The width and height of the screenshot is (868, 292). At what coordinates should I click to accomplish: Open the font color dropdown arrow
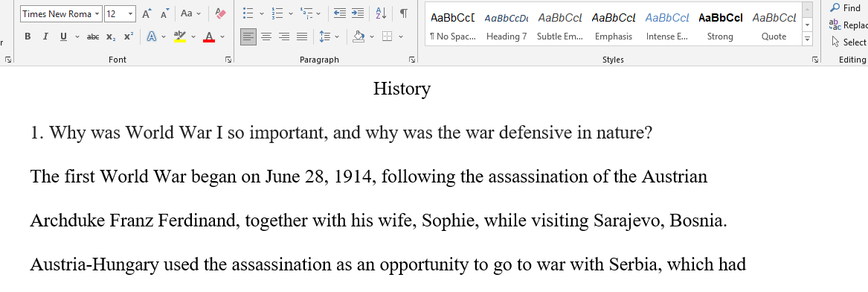click(222, 36)
